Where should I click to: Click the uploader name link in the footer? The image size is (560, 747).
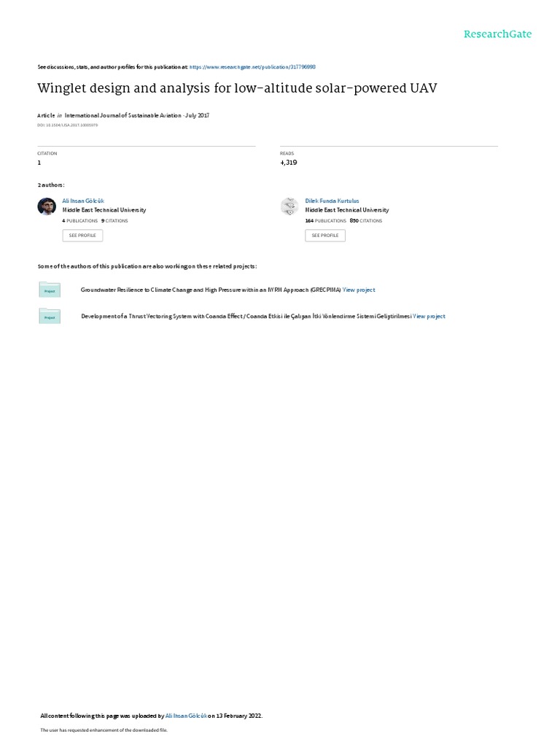[186, 716]
